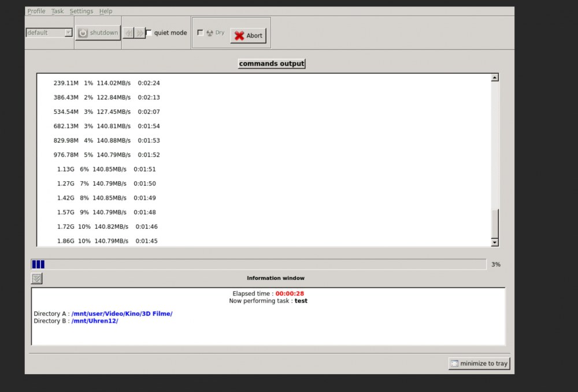Click the power icon on shutdown button
The image size is (578, 392).
83,33
